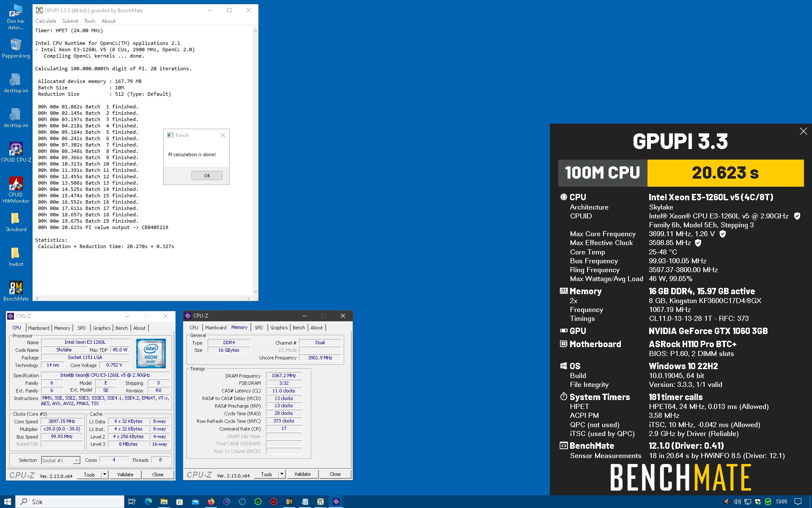Screen dimensions: 812x508
Task: Select the Skrivbord folder icon on desktop
Action: coord(16,222)
